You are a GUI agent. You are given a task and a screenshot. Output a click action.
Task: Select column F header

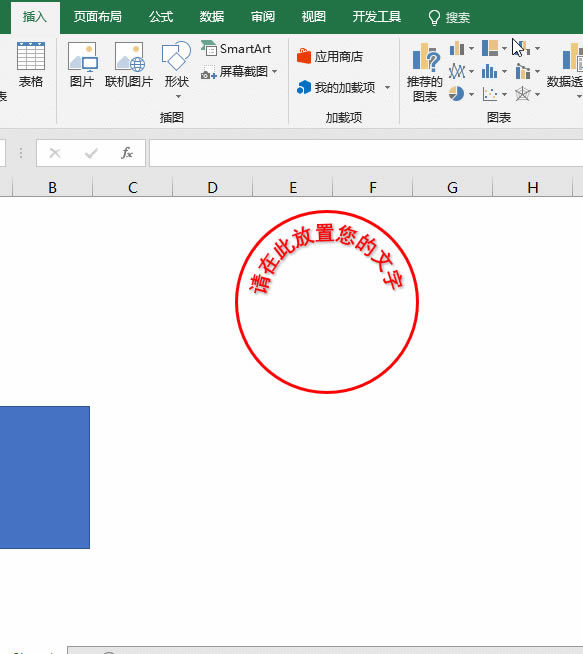click(x=373, y=187)
